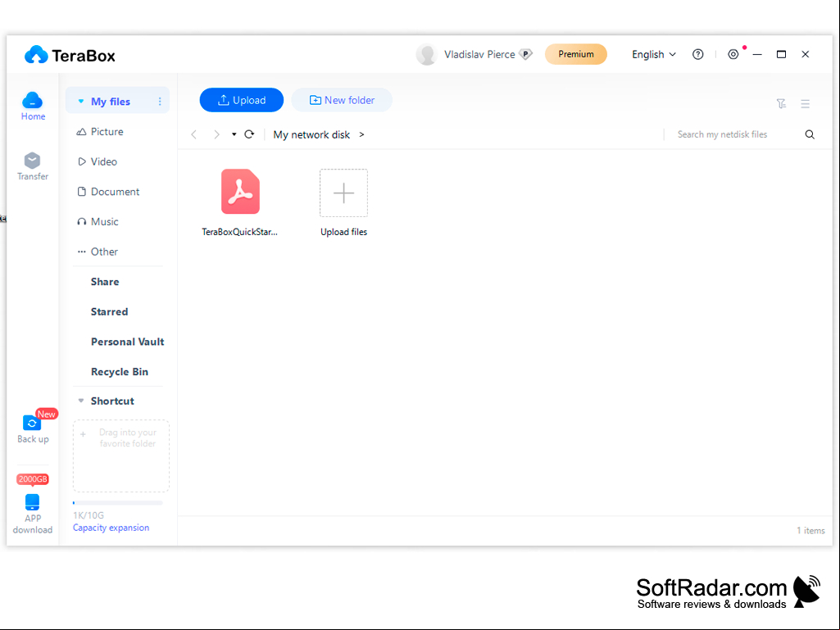Screen dimensions: 840x630
Task: Click My network disk breadcrumb
Action: (311, 134)
